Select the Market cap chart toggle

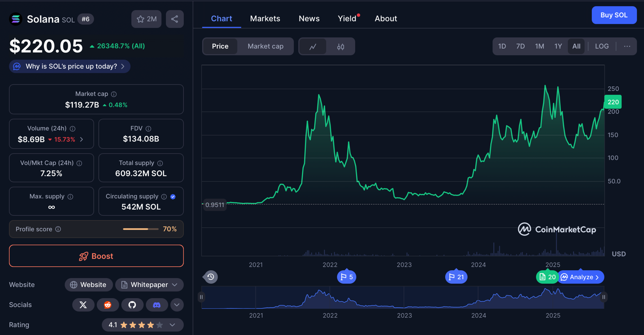[266, 46]
